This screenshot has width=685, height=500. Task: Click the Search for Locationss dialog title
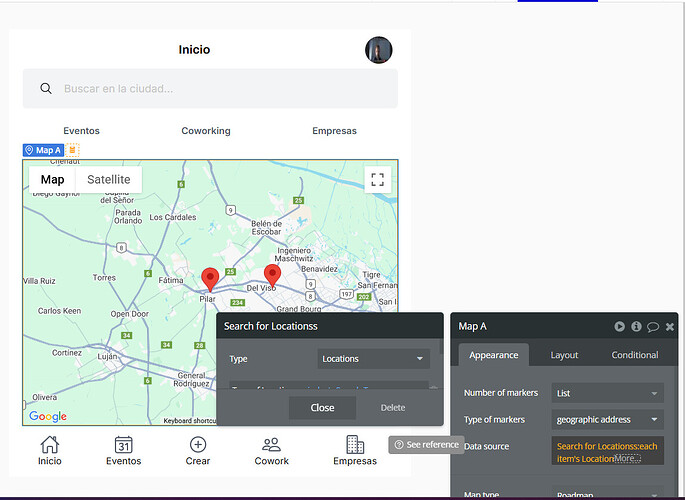(271, 326)
